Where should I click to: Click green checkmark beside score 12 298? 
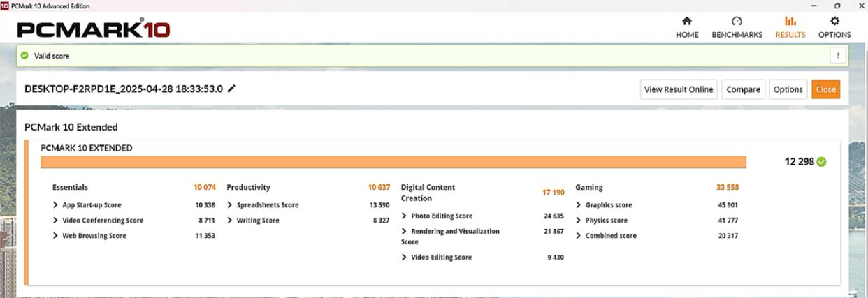pos(821,162)
